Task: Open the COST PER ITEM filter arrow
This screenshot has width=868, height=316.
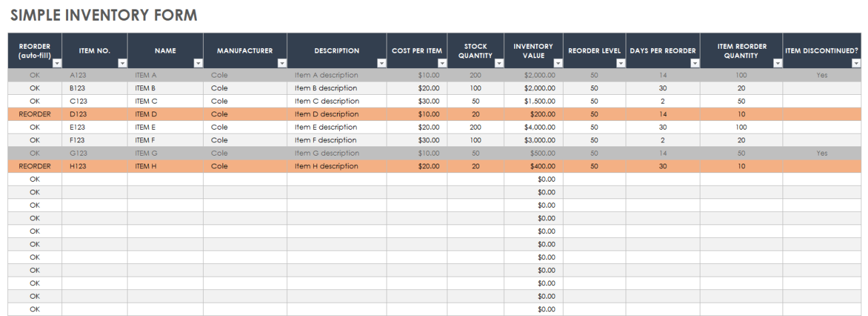Action: (x=442, y=63)
